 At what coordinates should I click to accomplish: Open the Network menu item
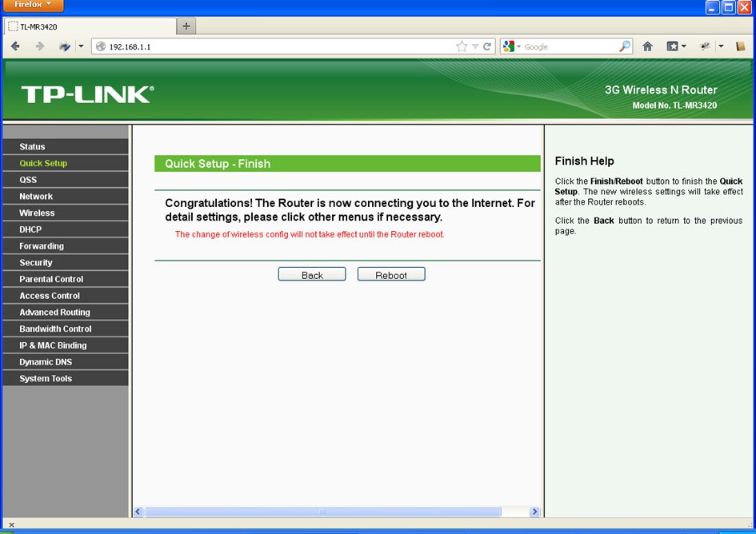click(66, 196)
